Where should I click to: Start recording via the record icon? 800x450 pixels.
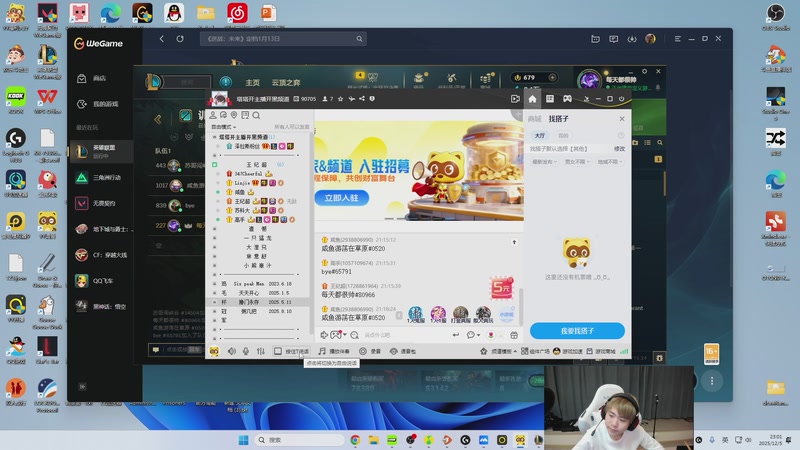tap(370, 351)
